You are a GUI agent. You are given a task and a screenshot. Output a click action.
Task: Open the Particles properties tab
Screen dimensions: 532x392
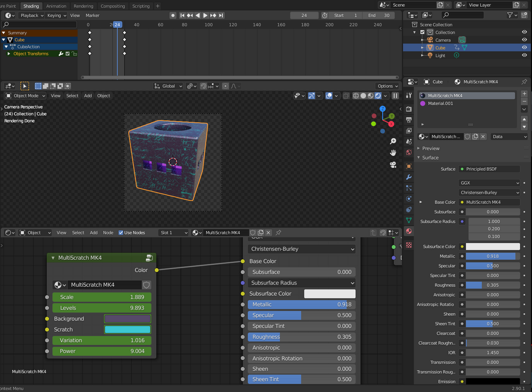409,188
